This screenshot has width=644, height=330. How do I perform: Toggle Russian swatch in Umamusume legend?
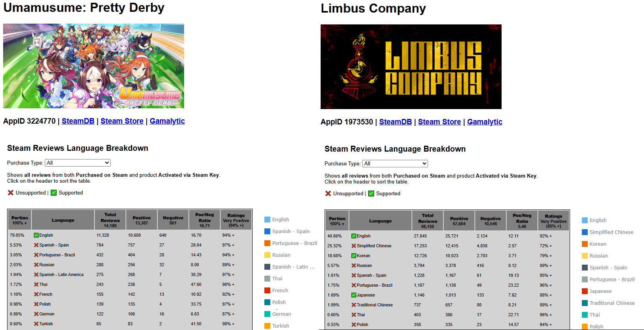pos(268,255)
